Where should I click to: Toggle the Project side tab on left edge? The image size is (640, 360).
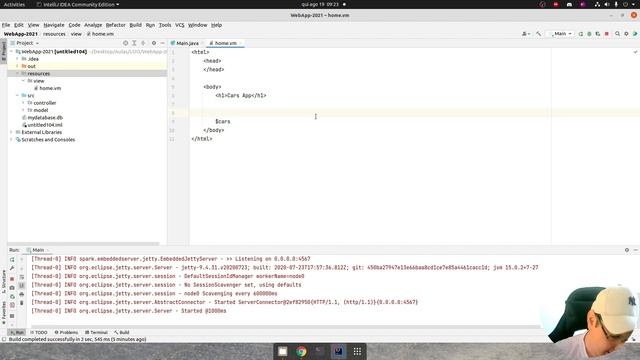coord(4,51)
